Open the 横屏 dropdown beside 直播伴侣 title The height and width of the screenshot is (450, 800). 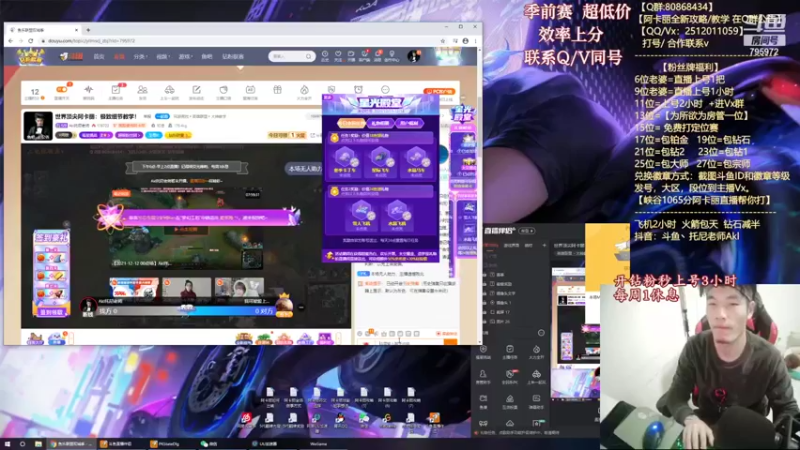pos(527,231)
